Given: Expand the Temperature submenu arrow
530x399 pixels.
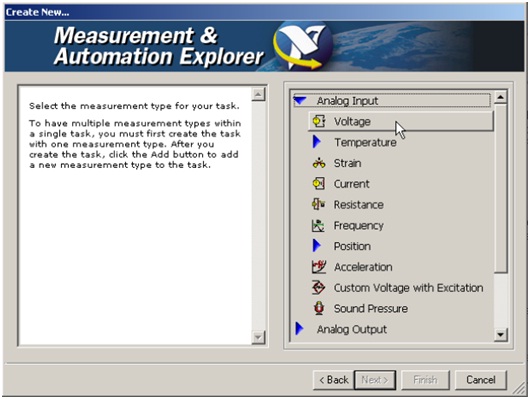Looking at the screenshot, I should [x=317, y=142].
